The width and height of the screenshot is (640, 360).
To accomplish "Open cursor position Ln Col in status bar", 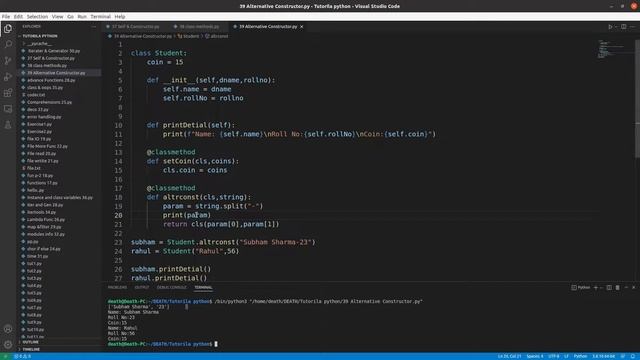I will 509,356.
